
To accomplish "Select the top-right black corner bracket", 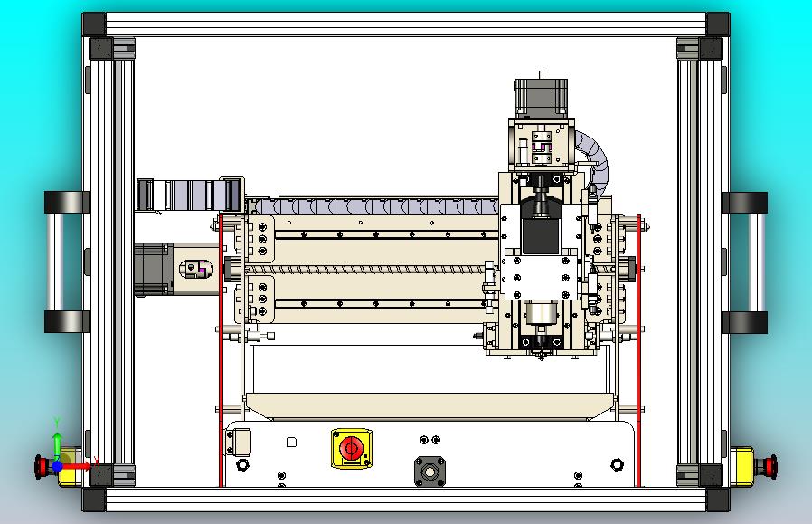I will pos(718,24).
